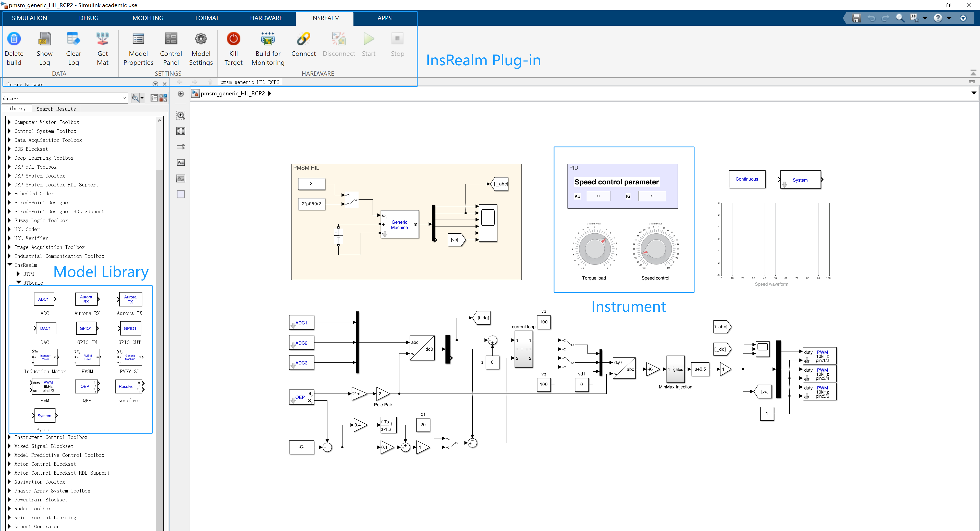The width and height of the screenshot is (980, 531).
Task: Click the Delete build icon
Action: [x=14, y=39]
